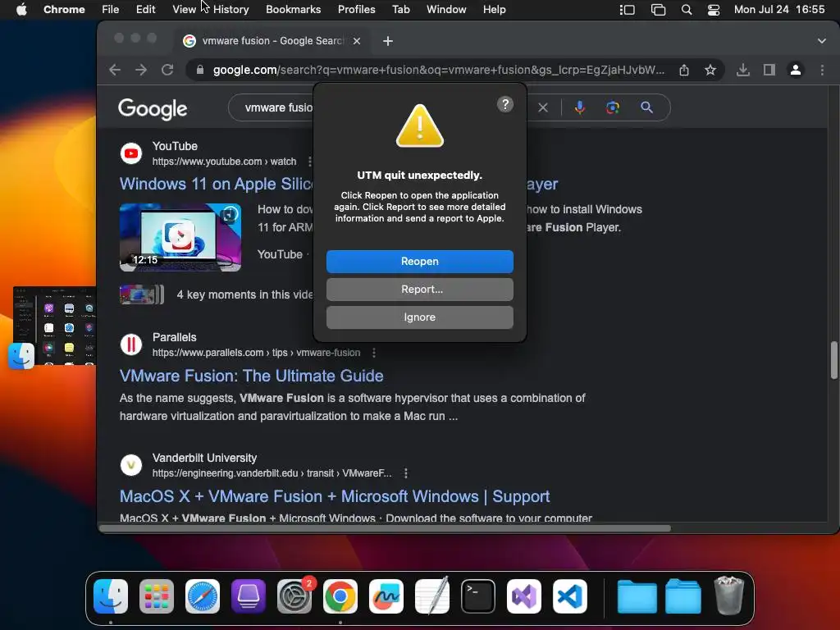Expand 4 key moments in this video
840x630 pixels.
[x=217, y=294]
